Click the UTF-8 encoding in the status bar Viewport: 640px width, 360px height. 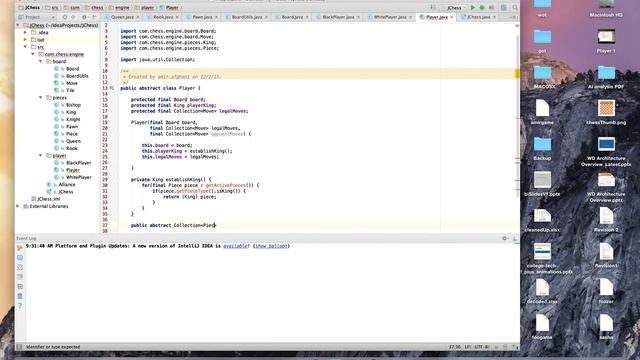[482, 347]
